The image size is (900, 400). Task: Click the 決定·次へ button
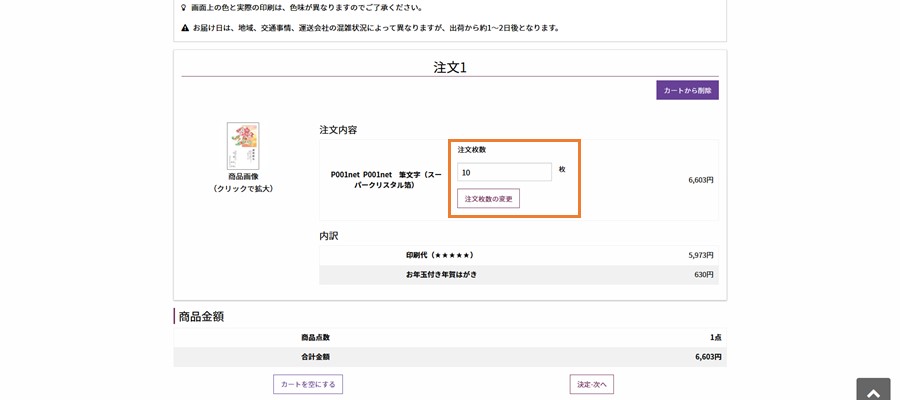[592, 384]
